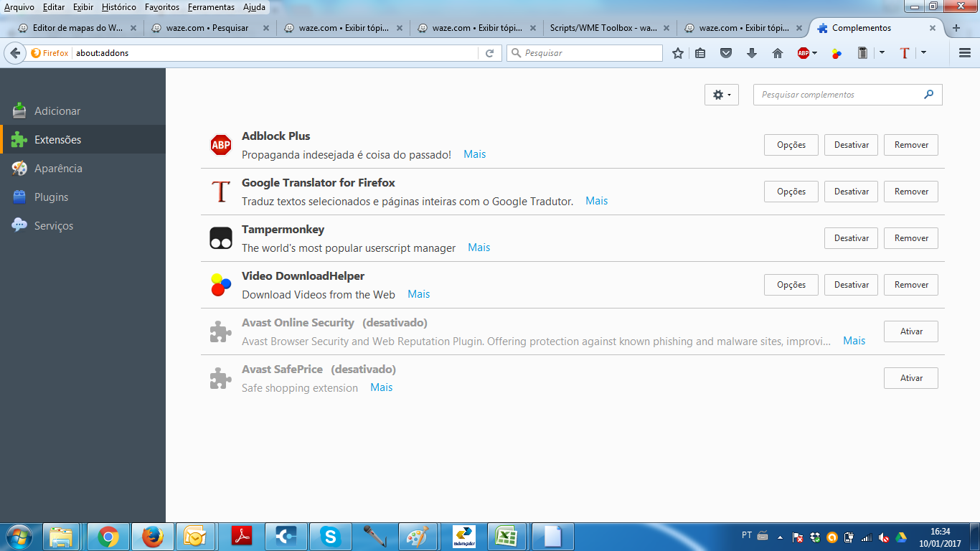The image size is (980, 551).
Task: Open Excel from the taskbar
Action: [508, 537]
